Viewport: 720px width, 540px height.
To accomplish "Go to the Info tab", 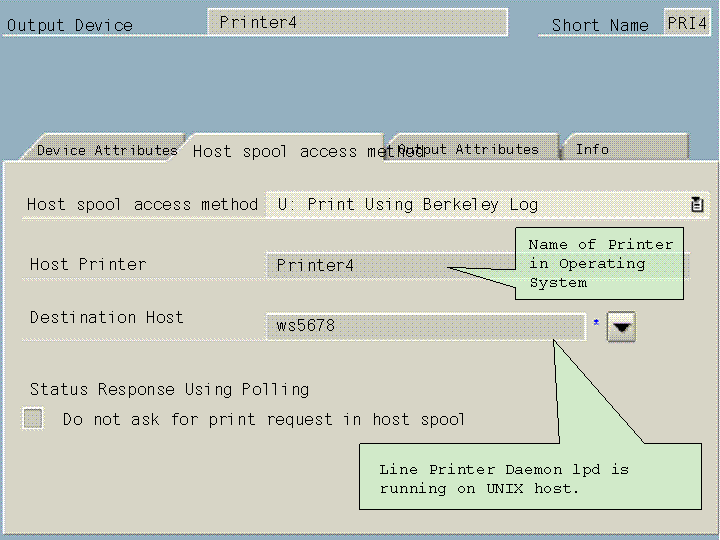I will tap(592, 149).
